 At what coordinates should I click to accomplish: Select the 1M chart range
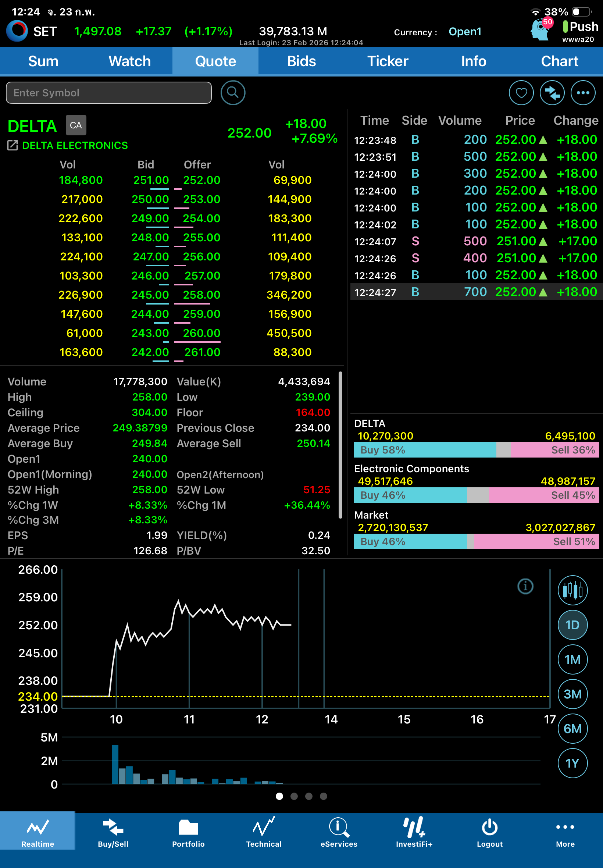572,659
